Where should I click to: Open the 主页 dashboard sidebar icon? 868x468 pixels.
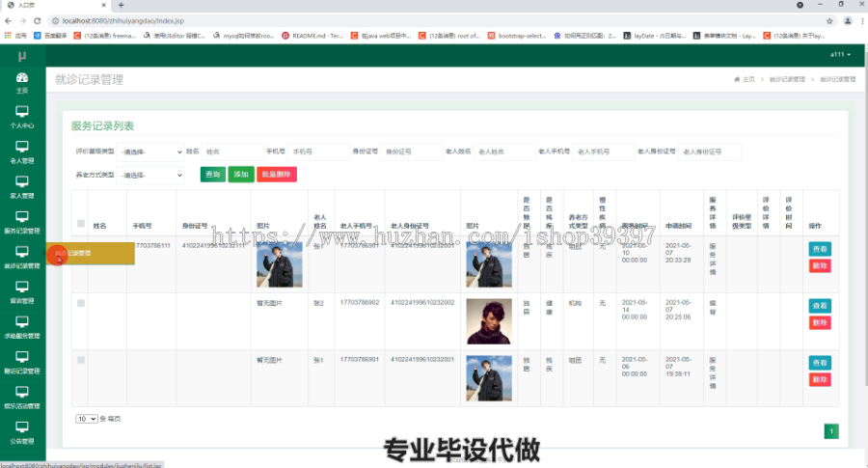(22, 83)
